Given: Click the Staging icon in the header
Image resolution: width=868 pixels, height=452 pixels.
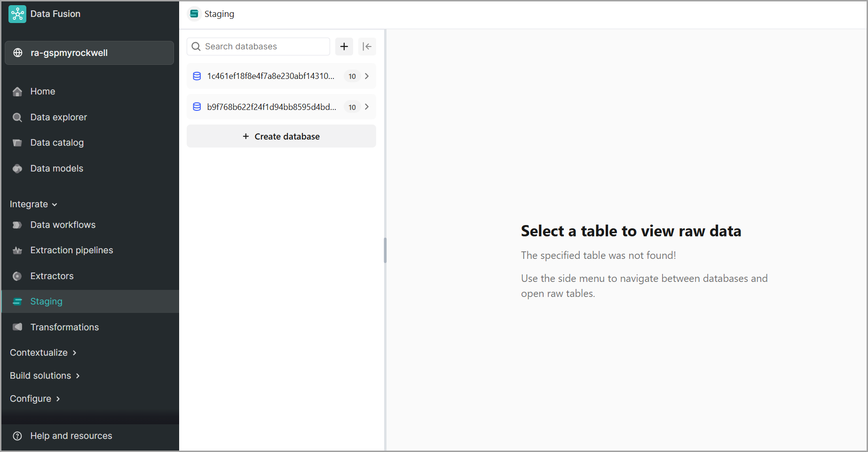Looking at the screenshot, I should (x=194, y=14).
